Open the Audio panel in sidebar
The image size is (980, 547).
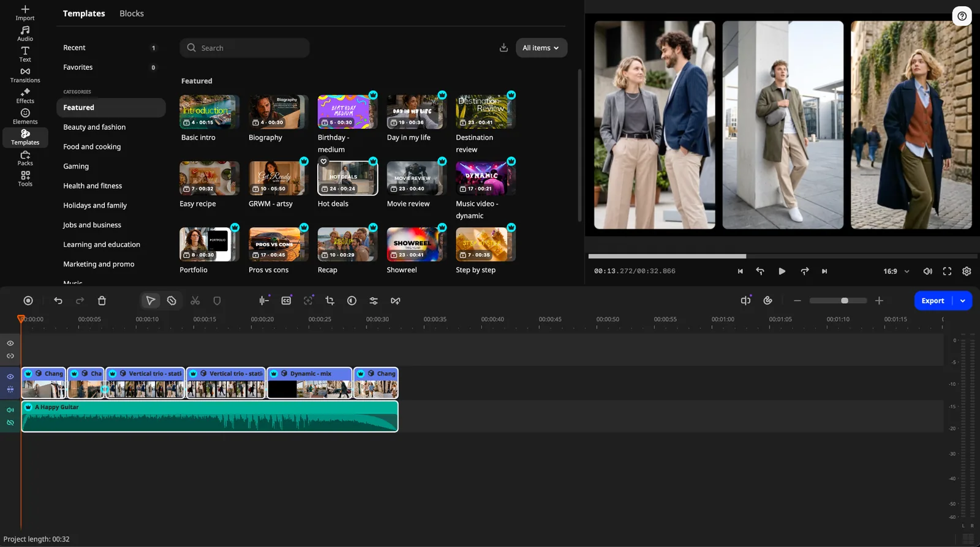pos(25,34)
